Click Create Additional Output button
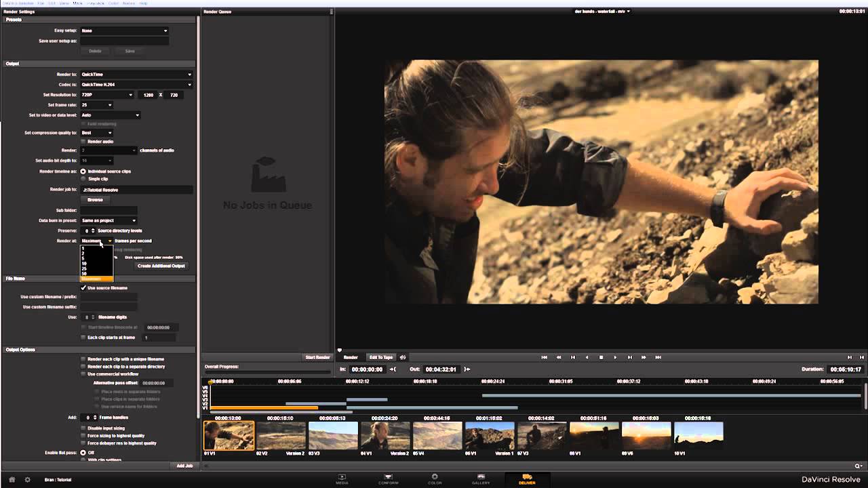868x488 pixels. point(161,266)
